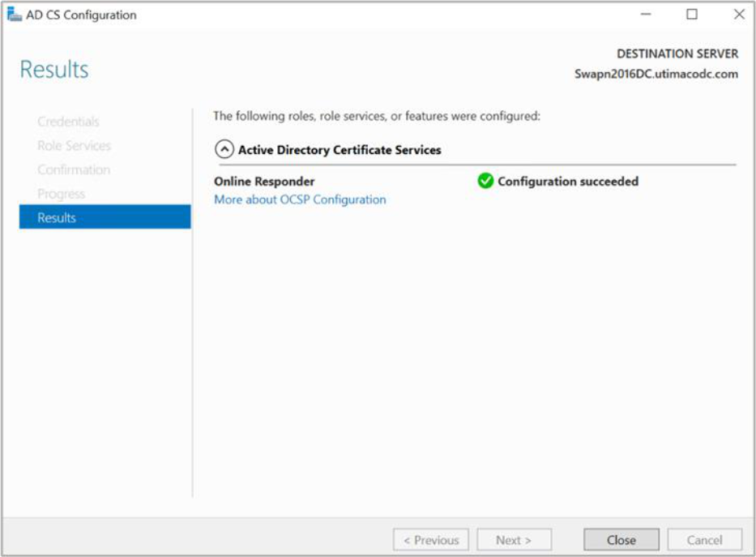Go to the Confirmation step

point(74,169)
